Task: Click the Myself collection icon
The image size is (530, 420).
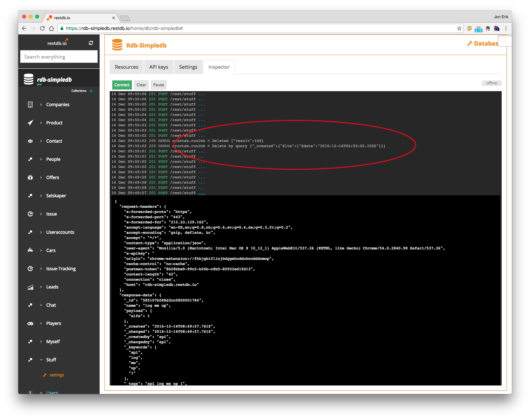Action: point(30,342)
